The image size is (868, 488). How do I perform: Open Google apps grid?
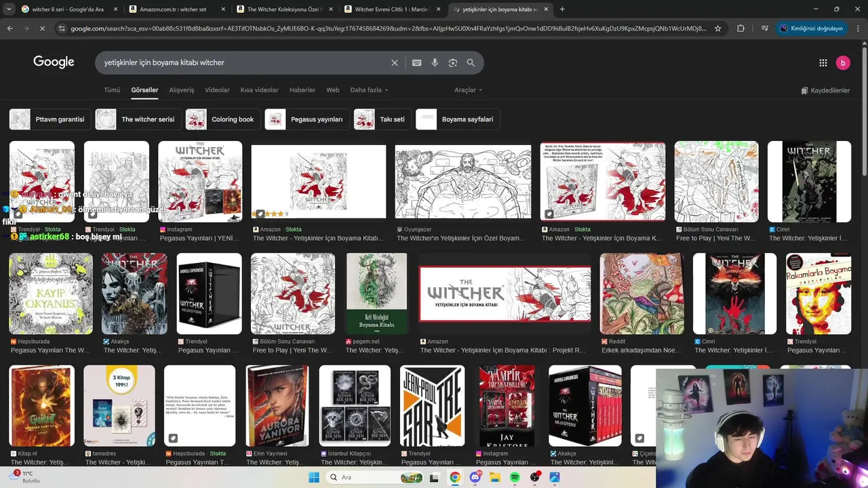click(x=823, y=62)
